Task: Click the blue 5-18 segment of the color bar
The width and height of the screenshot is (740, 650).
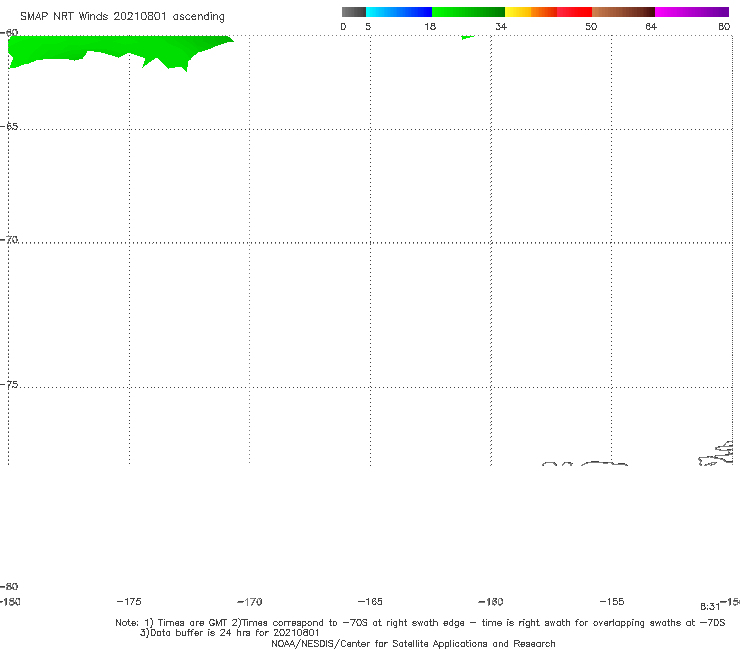Action: [399, 12]
